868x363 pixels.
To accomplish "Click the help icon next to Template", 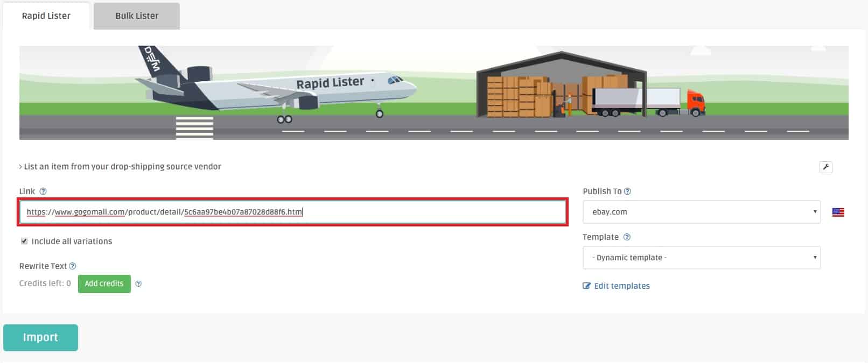I will (x=627, y=237).
